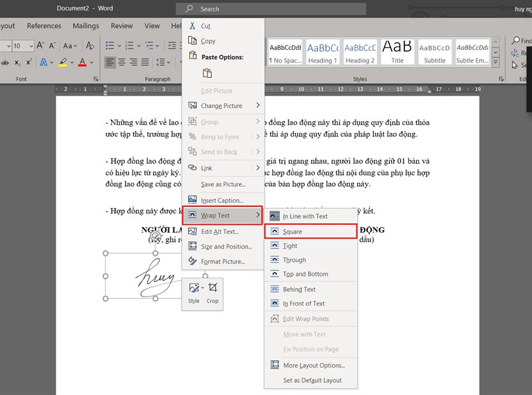Open the Change Picture submenu

tap(223, 106)
